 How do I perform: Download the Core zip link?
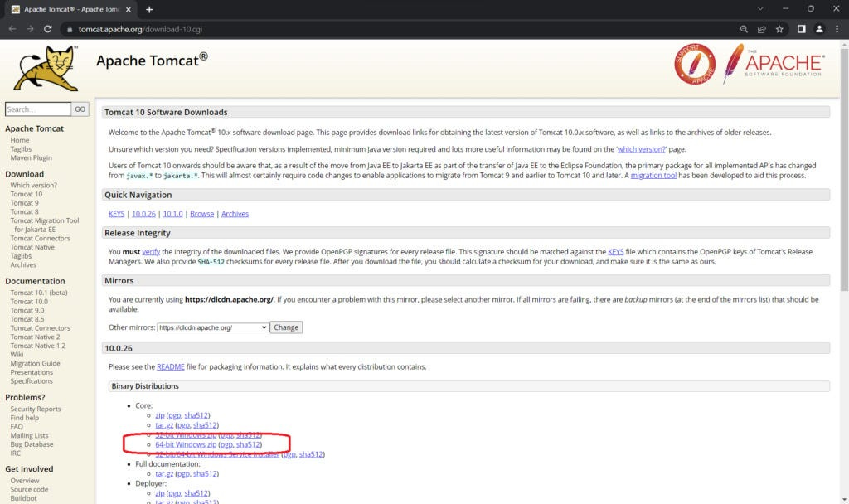[x=160, y=416]
